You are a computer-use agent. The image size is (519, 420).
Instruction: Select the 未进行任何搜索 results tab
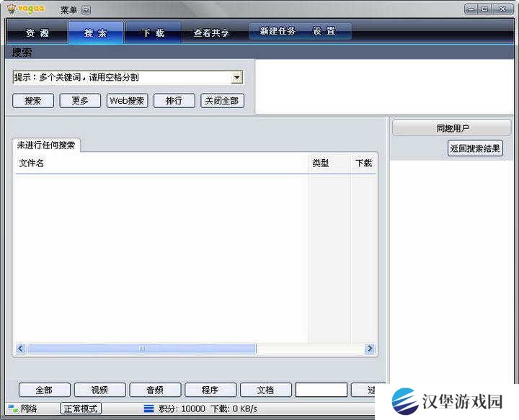46,146
